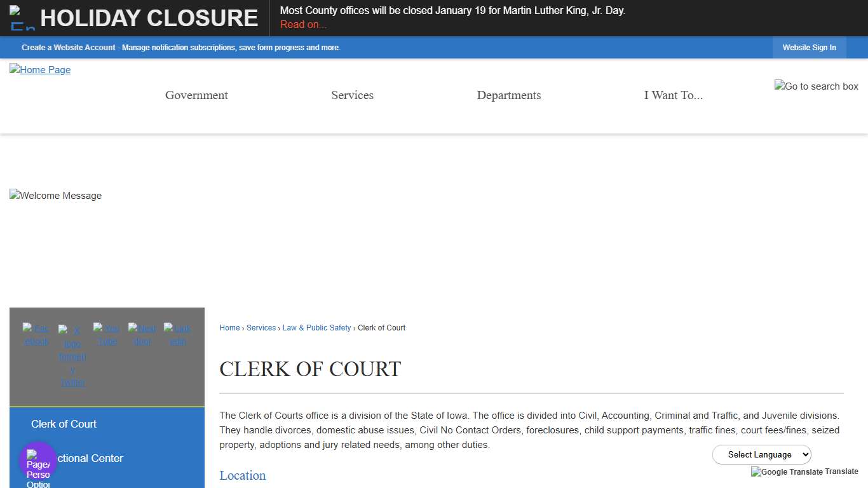The width and height of the screenshot is (868, 488).
Task: Open the Facebook social media icon
Action: (x=36, y=335)
